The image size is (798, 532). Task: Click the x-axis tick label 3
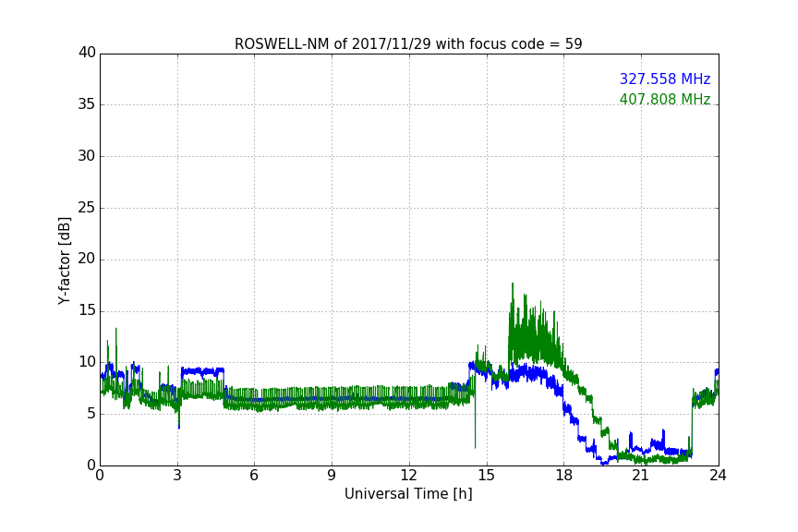177,476
